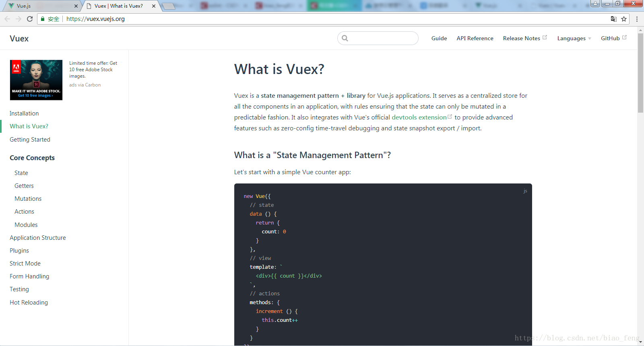Screen dimensions: 644x346
Task: Follow the devtools extension link
Action: (419, 117)
